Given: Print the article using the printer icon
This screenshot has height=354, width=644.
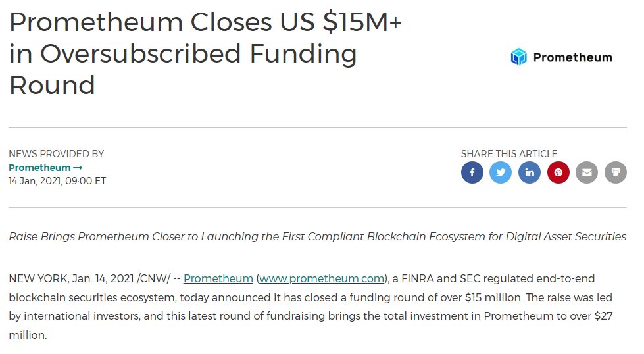Looking at the screenshot, I should (x=616, y=172).
